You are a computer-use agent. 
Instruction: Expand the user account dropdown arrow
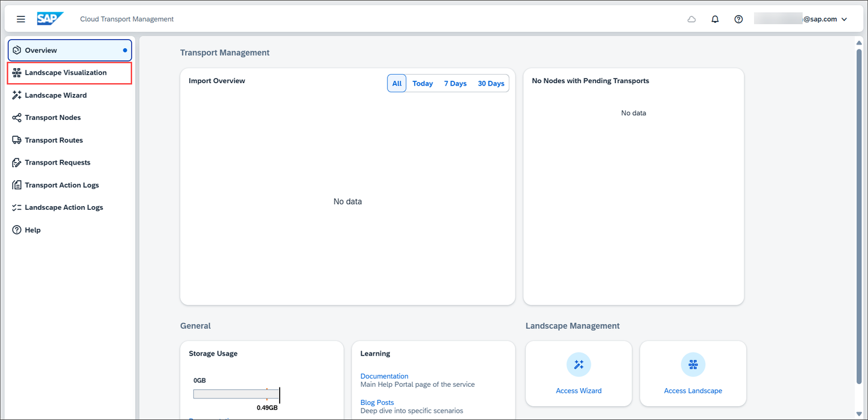844,19
